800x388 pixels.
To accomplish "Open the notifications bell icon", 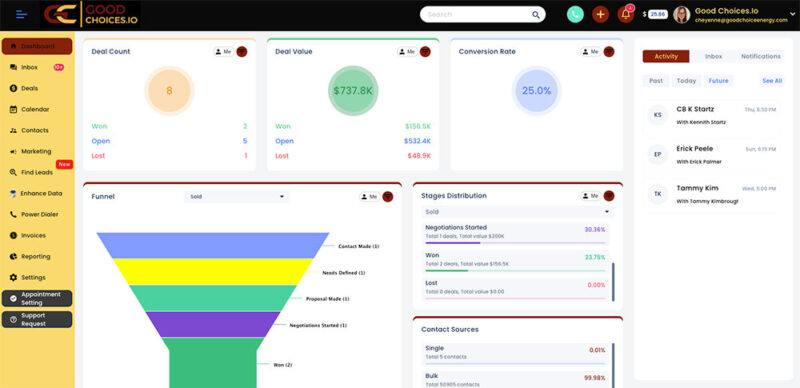I will tap(626, 14).
